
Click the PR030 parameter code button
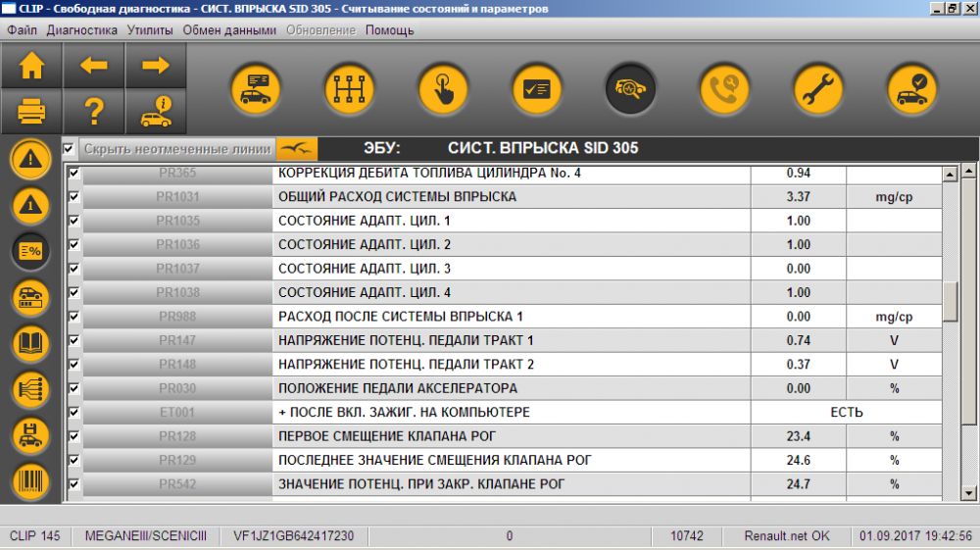[177, 388]
